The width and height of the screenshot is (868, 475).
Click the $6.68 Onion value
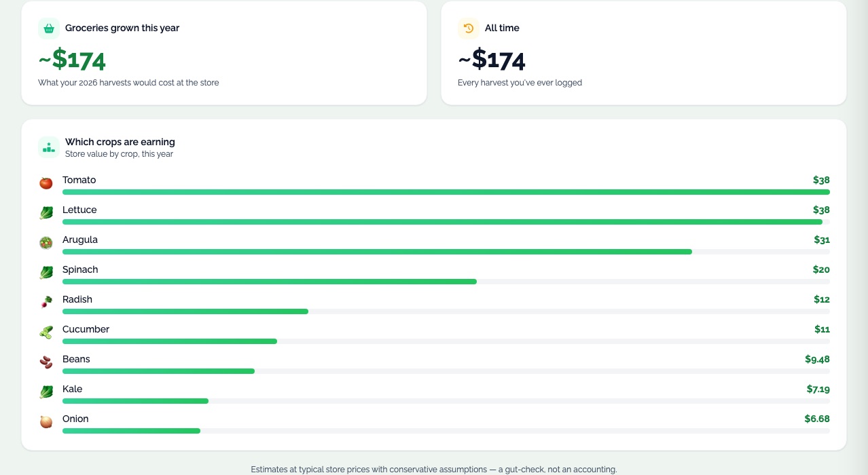[x=817, y=419]
